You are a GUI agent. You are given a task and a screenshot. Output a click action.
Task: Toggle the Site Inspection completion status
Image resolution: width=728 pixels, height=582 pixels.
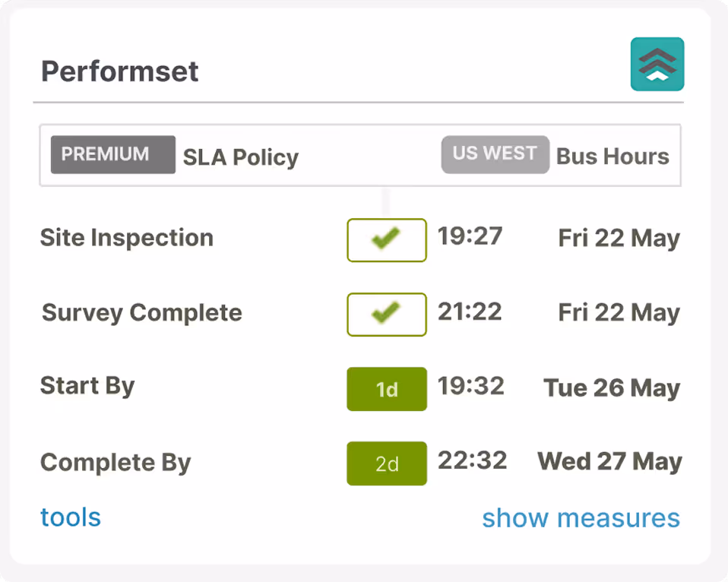[x=386, y=239]
